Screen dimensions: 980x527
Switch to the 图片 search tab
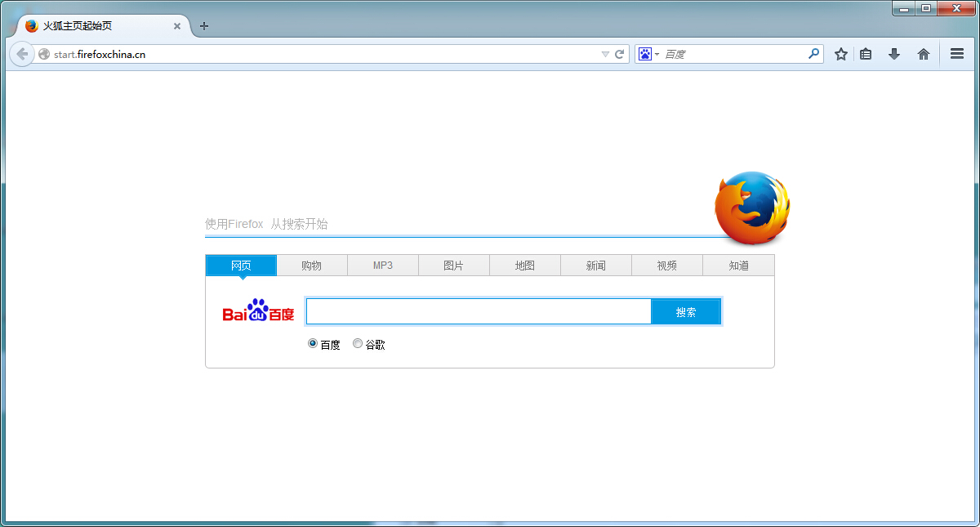454,266
